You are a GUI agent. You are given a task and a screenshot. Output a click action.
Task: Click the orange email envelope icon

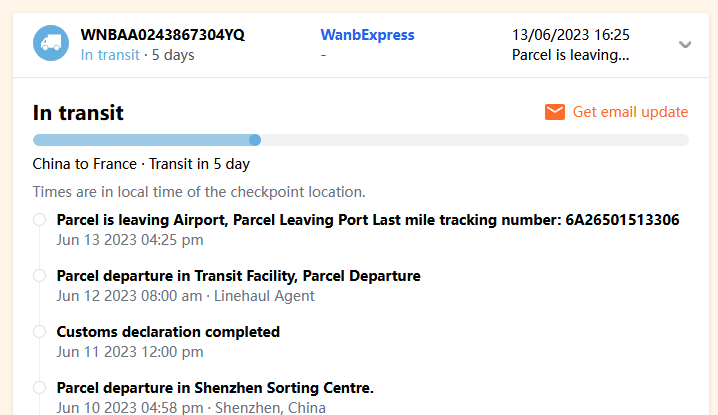coord(555,112)
